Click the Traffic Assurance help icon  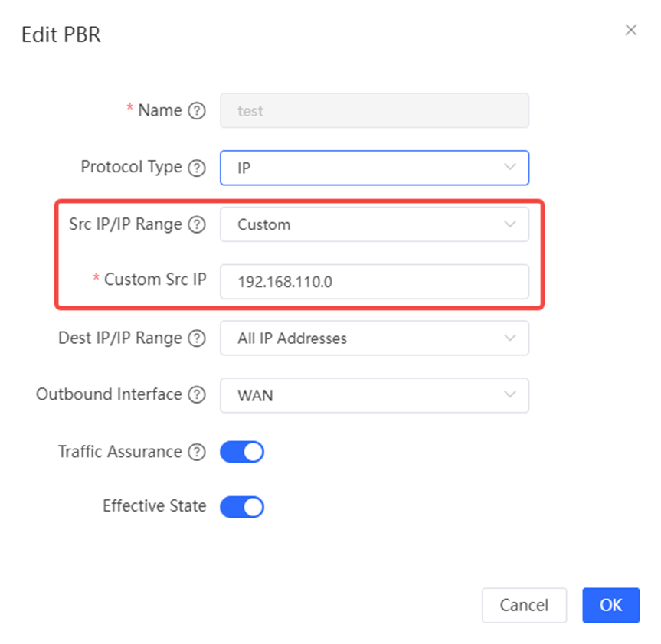coord(196,452)
